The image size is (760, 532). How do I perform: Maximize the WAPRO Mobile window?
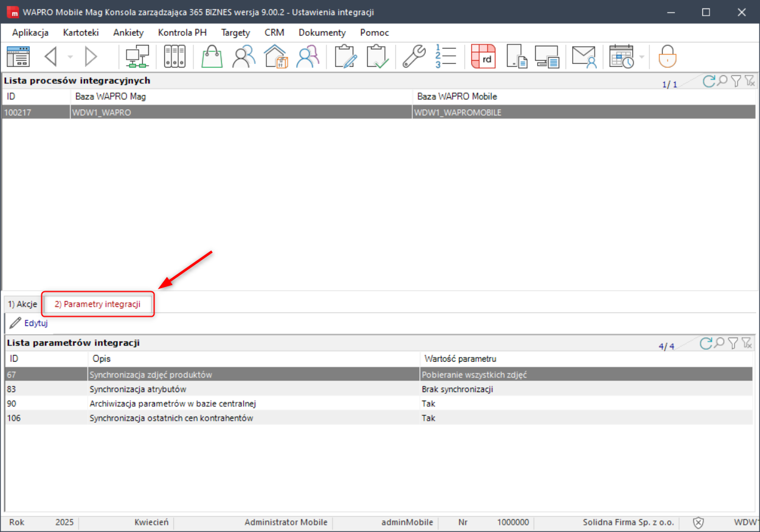point(706,12)
